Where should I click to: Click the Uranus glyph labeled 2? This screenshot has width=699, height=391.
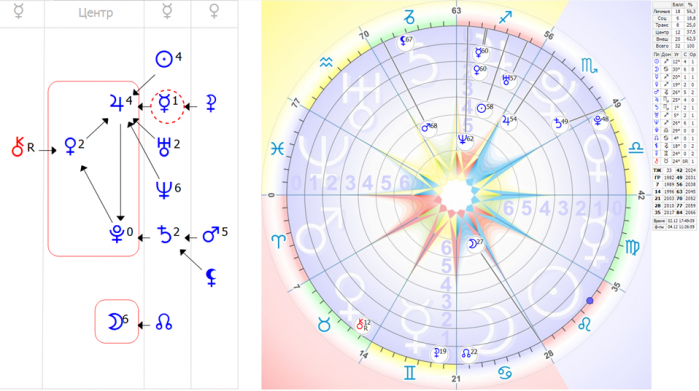(164, 146)
